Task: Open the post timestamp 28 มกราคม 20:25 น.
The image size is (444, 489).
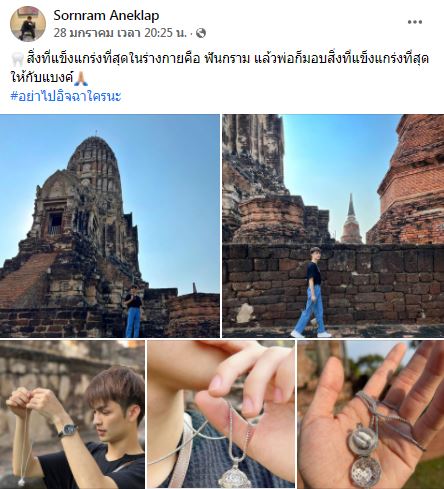Action: [120, 33]
